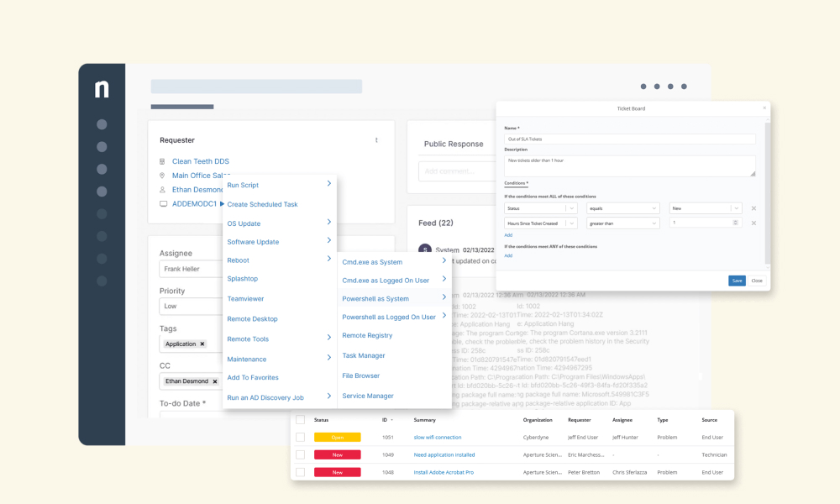Screen dimensions: 840x504
Task: Select Remote Registry from submenu
Action: coord(368,335)
